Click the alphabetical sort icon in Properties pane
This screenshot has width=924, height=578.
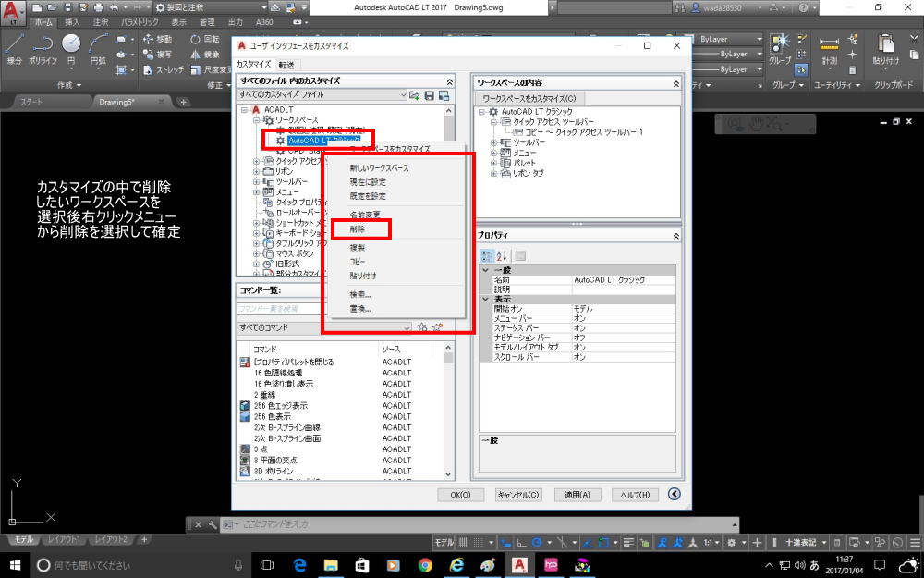click(x=502, y=256)
